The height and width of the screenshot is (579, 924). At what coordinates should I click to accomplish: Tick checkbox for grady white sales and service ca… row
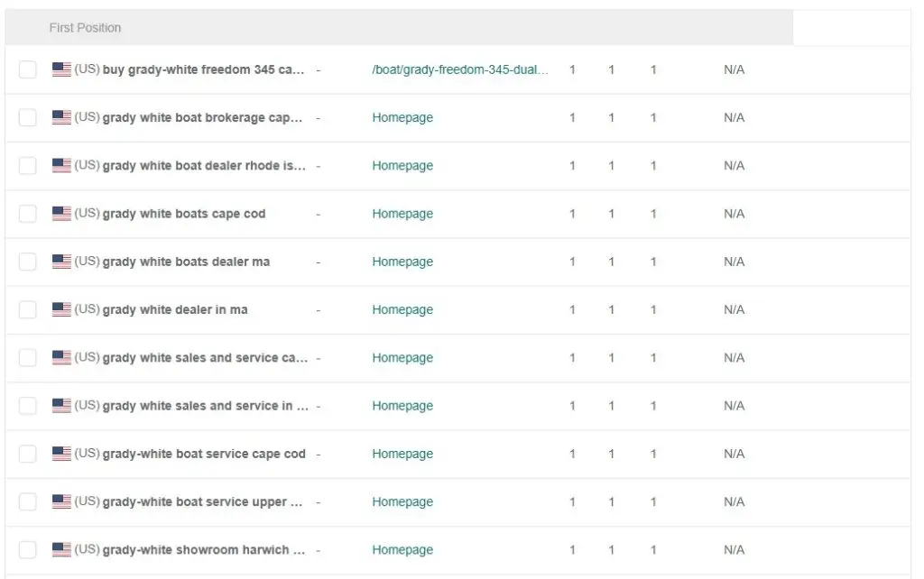[28, 357]
